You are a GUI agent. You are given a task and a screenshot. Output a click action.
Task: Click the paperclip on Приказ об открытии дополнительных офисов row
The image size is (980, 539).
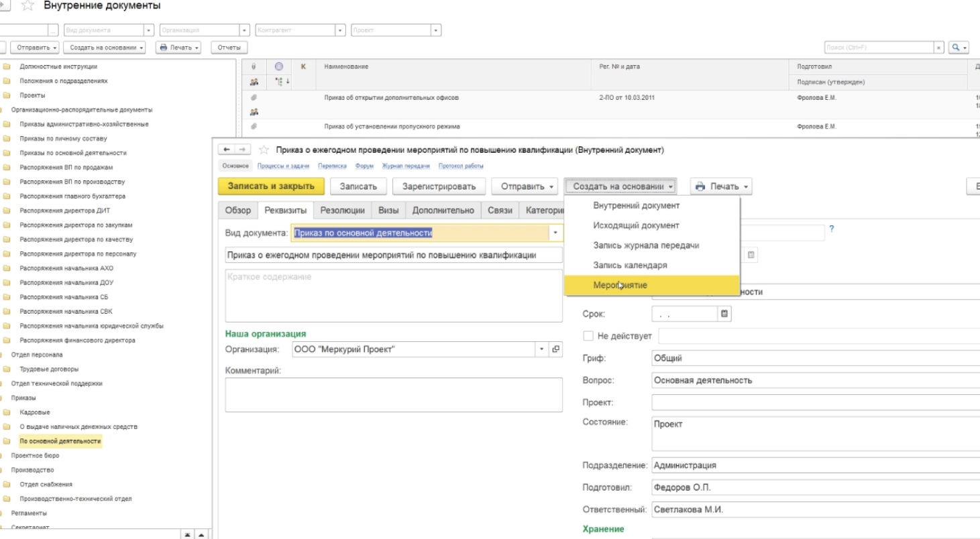click(x=254, y=98)
